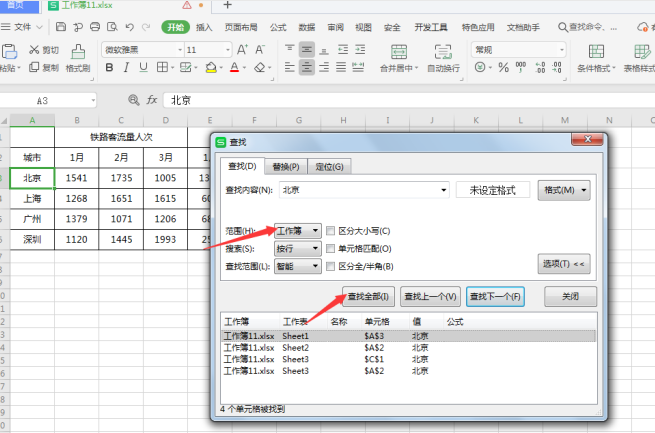The height and width of the screenshot is (433, 655).
Task: Click the fx insert function icon
Action: click(x=152, y=100)
